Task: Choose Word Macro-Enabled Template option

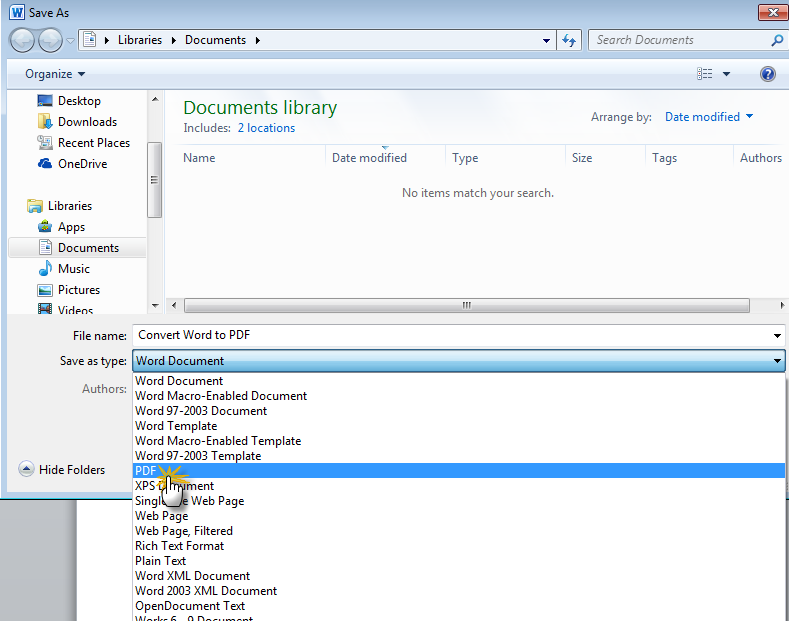Action: click(x=459, y=441)
